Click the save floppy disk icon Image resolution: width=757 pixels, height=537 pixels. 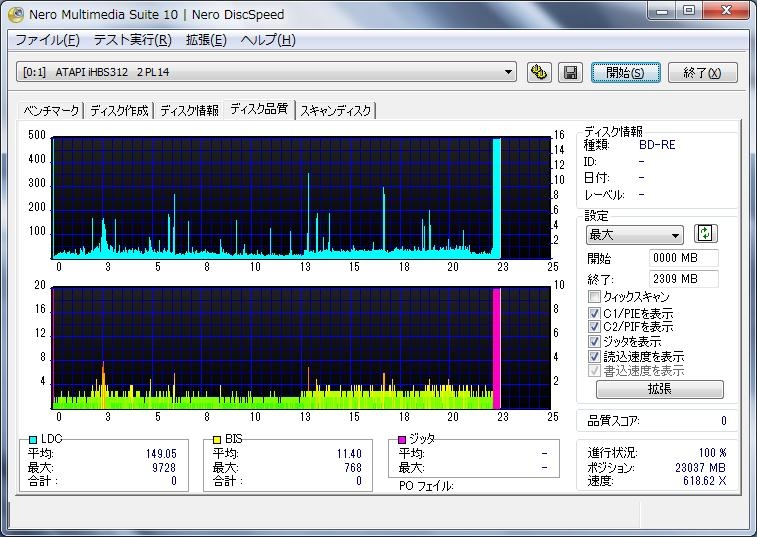pos(570,72)
